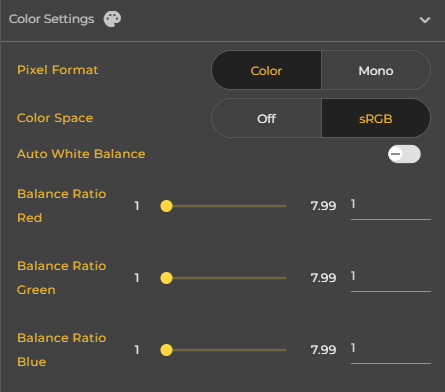Viewport: 445px width, 392px height.
Task: Click the Auto White Balance label
Action: click(x=81, y=154)
